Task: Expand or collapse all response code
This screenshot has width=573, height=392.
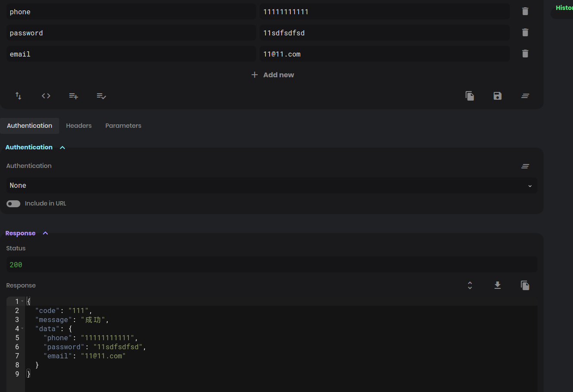Action: (x=470, y=285)
